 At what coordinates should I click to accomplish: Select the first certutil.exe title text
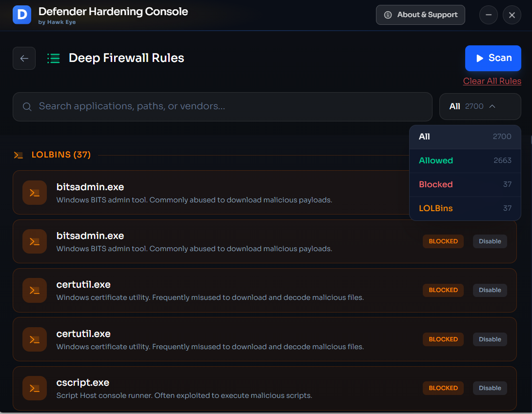click(83, 285)
